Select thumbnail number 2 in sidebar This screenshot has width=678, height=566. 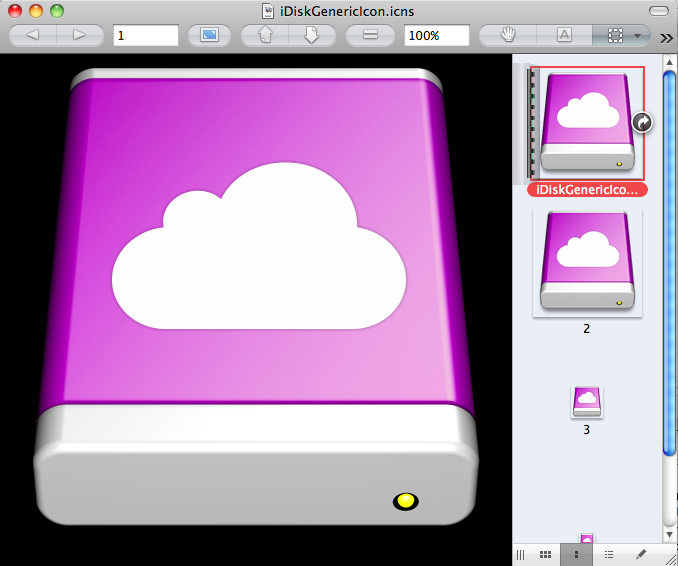[587, 263]
